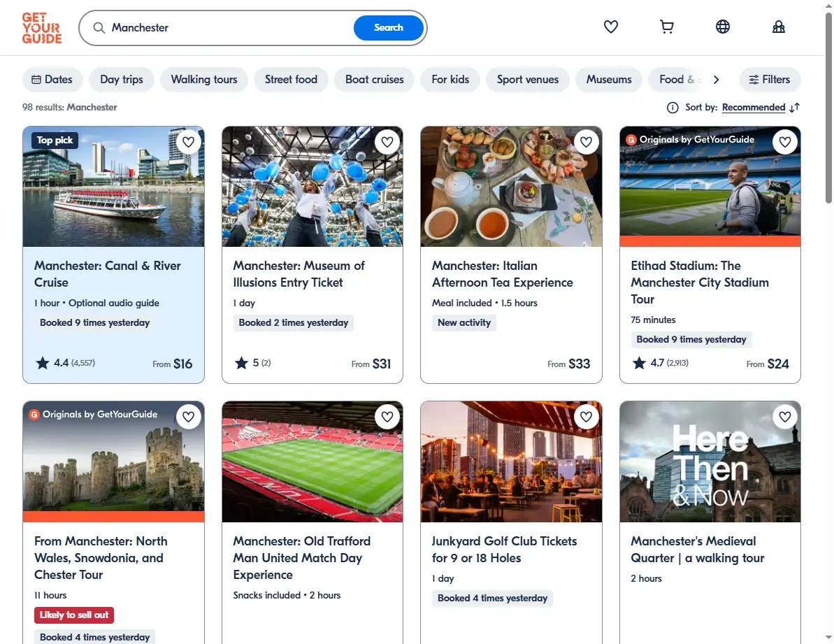Save Italian Afternoon Tea to wishlist
Viewport: 834px width, 644px height.
pos(586,142)
